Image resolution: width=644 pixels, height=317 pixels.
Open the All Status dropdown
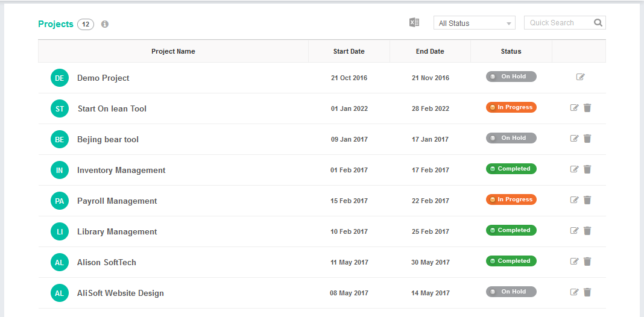point(474,24)
